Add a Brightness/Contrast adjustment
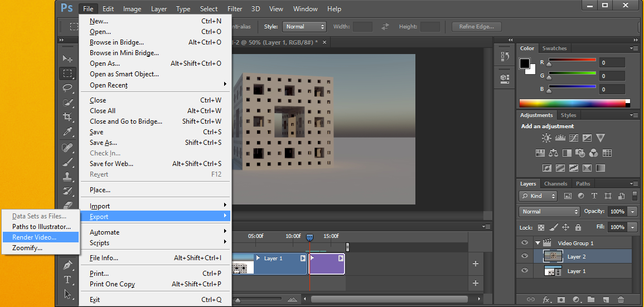644x307 pixels. tap(546, 138)
